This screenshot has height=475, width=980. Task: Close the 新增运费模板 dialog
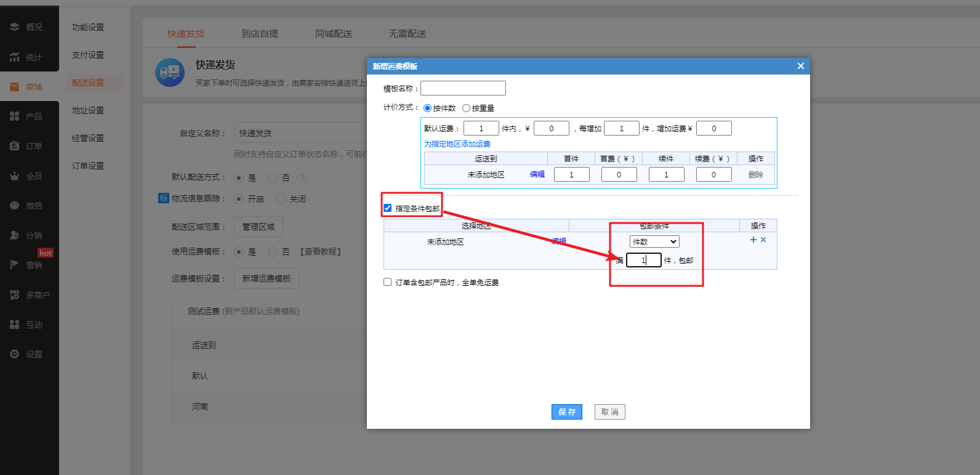tap(801, 66)
